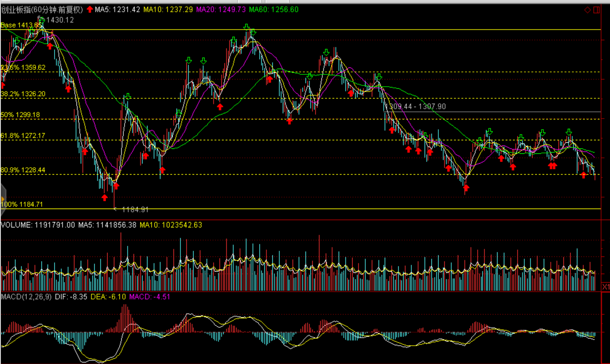610x364 pixels.
Task: Select the green MA60: 1256.60 label
Action: point(274,9)
